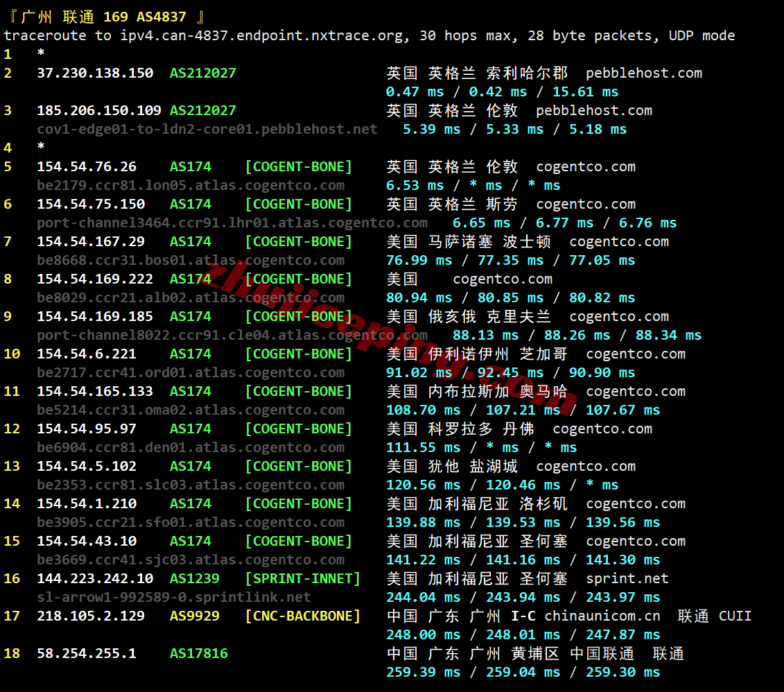784x692 pixels.
Task: Click pebblehost.com domain at hop 2
Action: [644, 73]
